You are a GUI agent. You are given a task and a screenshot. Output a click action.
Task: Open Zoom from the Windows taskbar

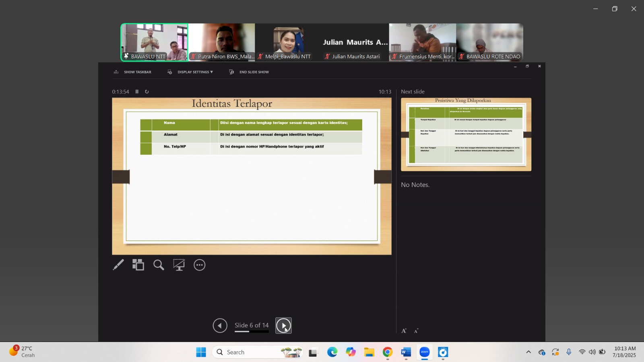[425, 352]
